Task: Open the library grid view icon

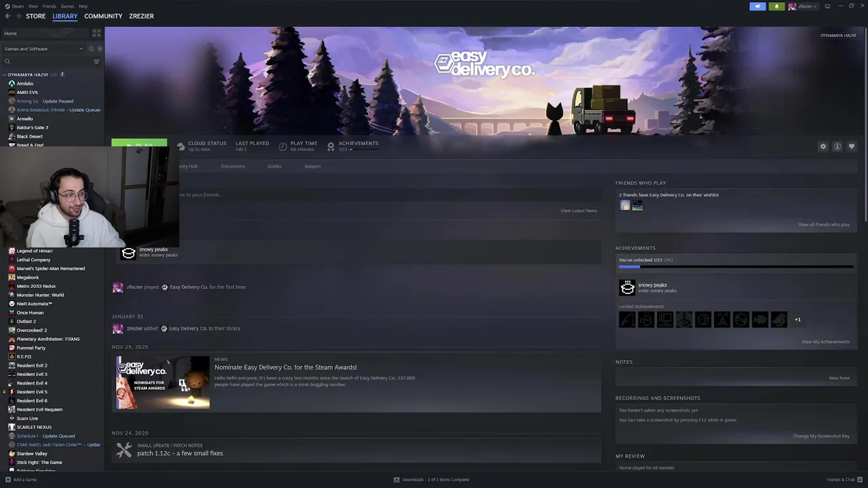Action: [x=96, y=33]
